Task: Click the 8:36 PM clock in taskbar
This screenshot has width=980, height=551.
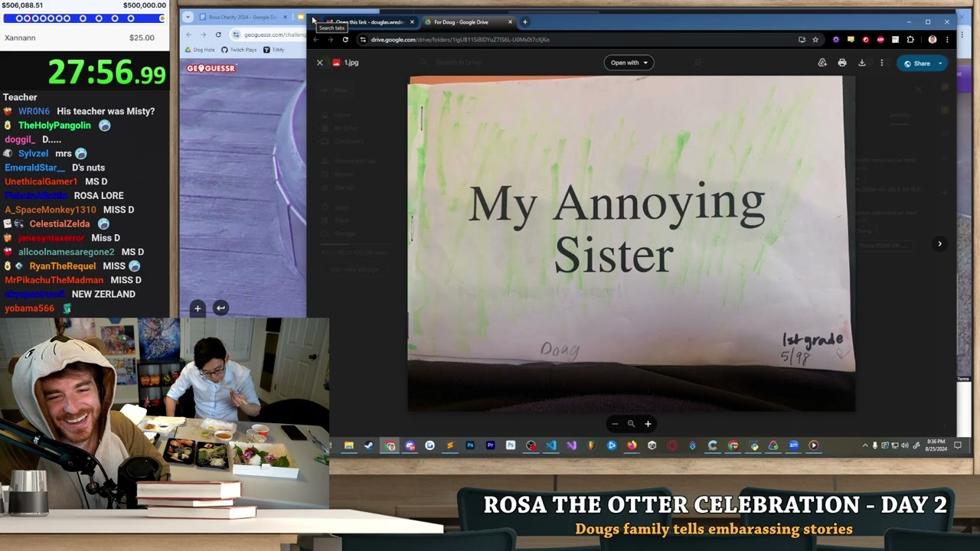Action: pos(936,445)
